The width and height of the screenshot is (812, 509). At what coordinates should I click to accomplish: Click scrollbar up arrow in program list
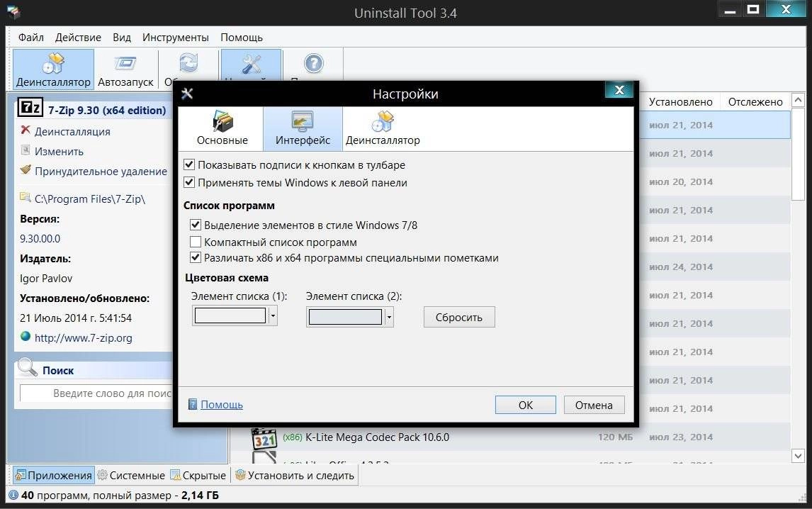[798, 99]
